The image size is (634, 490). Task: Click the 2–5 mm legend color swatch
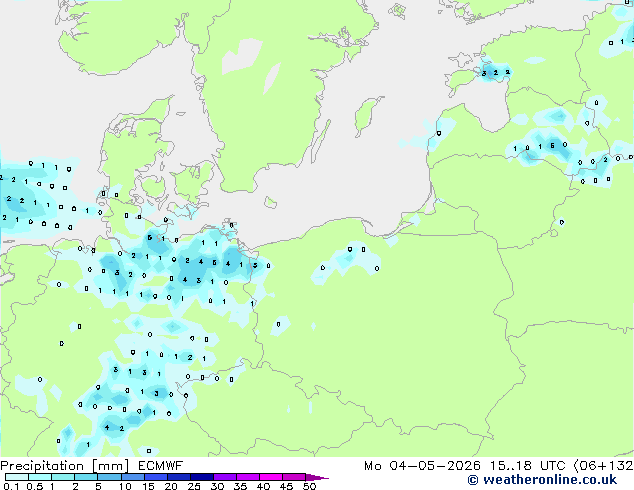click(86, 477)
